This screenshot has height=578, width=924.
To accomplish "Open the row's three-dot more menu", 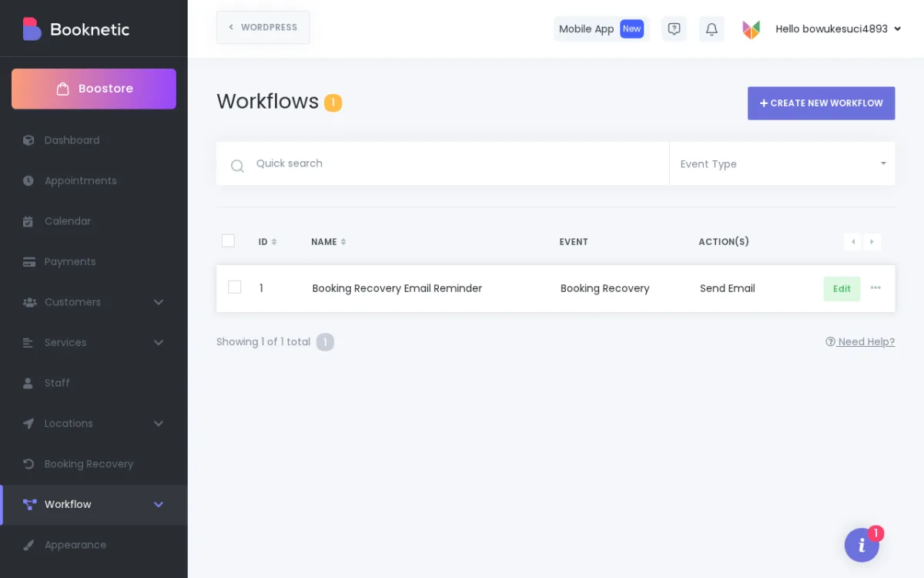I will (875, 287).
